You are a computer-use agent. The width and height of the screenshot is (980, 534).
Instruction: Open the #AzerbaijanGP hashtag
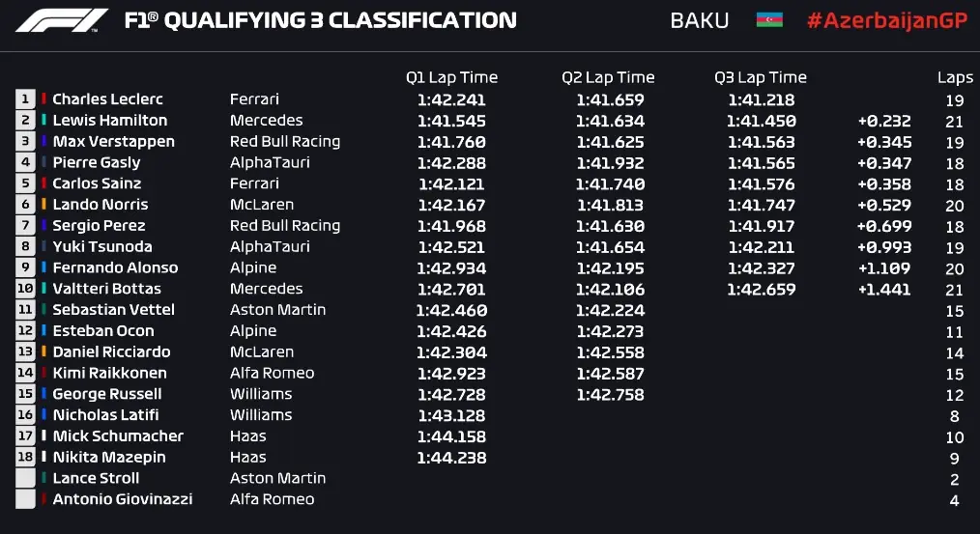click(x=887, y=20)
